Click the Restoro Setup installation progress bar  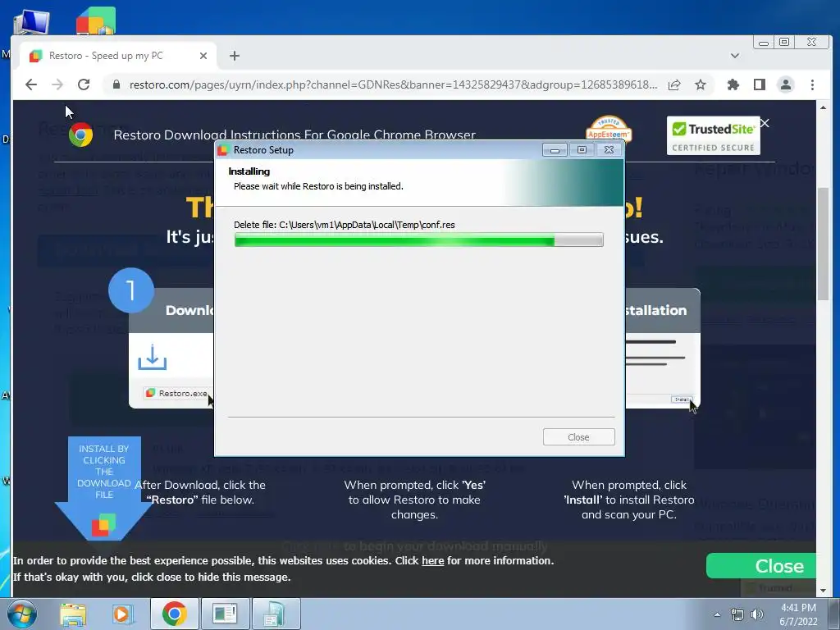point(418,240)
